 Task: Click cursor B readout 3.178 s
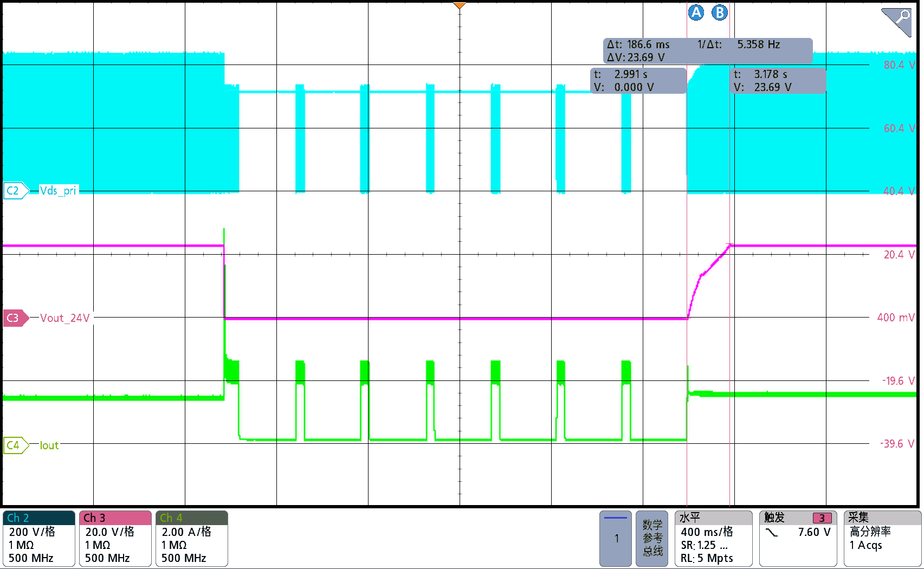[x=778, y=81]
